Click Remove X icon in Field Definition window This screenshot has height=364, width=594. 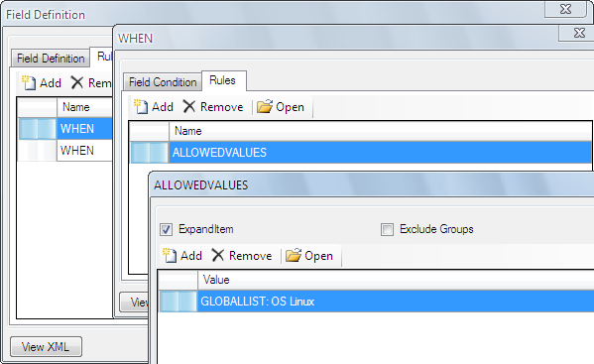pos(77,82)
